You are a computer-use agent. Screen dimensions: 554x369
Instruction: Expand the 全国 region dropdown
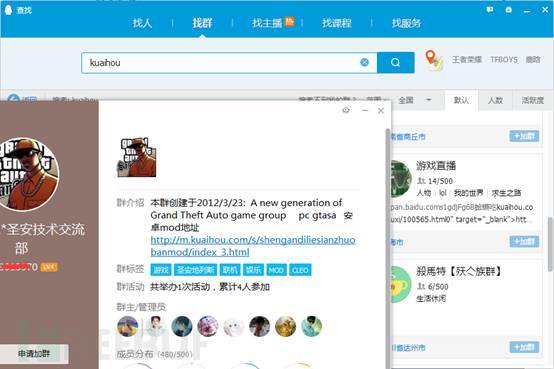click(428, 100)
